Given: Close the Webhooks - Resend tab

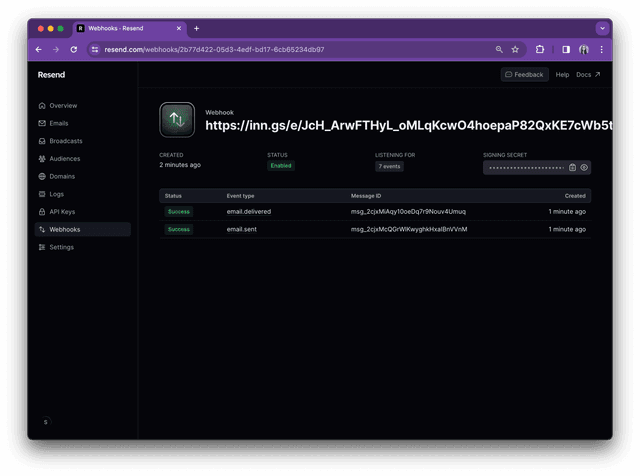Looking at the screenshot, I should (179, 28).
